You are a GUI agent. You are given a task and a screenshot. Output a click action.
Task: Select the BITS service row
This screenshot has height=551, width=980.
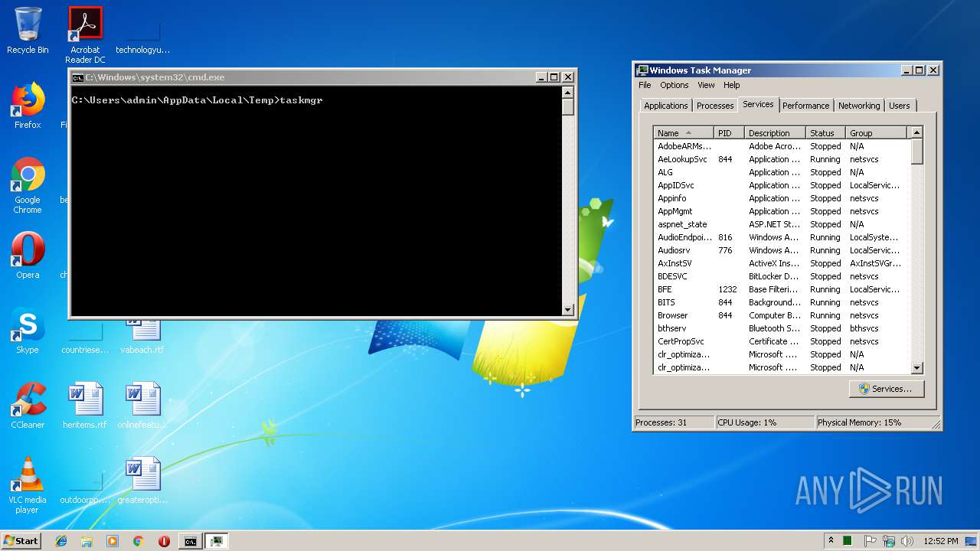[x=782, y=302]
